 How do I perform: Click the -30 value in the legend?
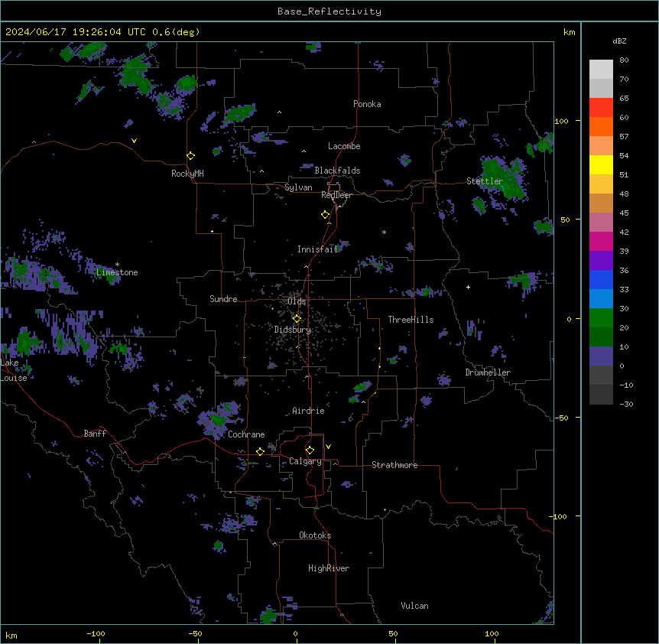(626, 404)
